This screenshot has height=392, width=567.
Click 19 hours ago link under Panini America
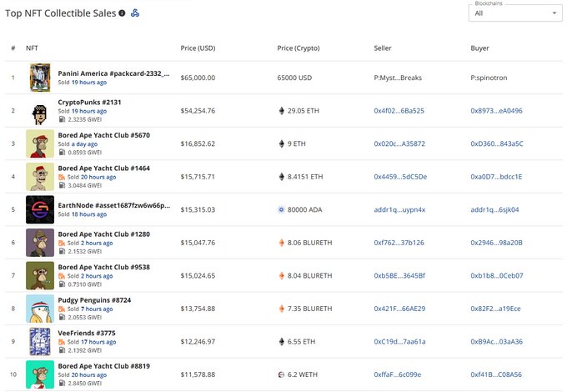[x=89, y=83]
